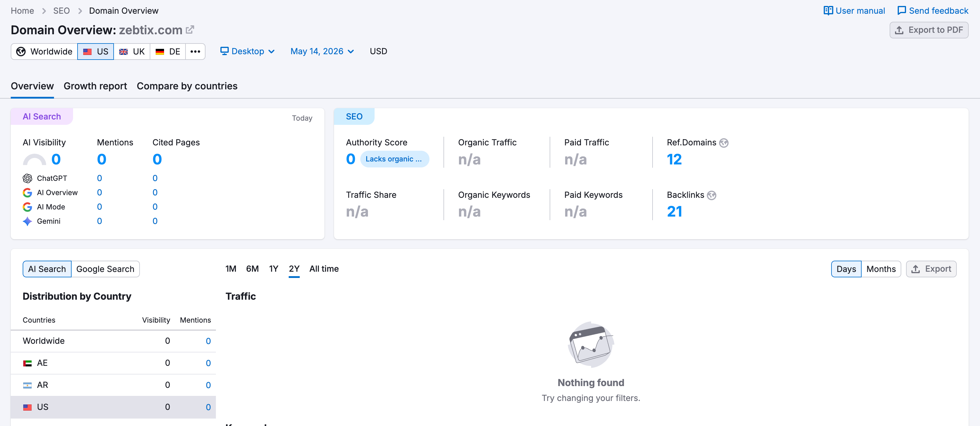The width and height of the screenshot is (980, 426).
Task: Switch to the Overview tab
Action: (x=32, y=86)
